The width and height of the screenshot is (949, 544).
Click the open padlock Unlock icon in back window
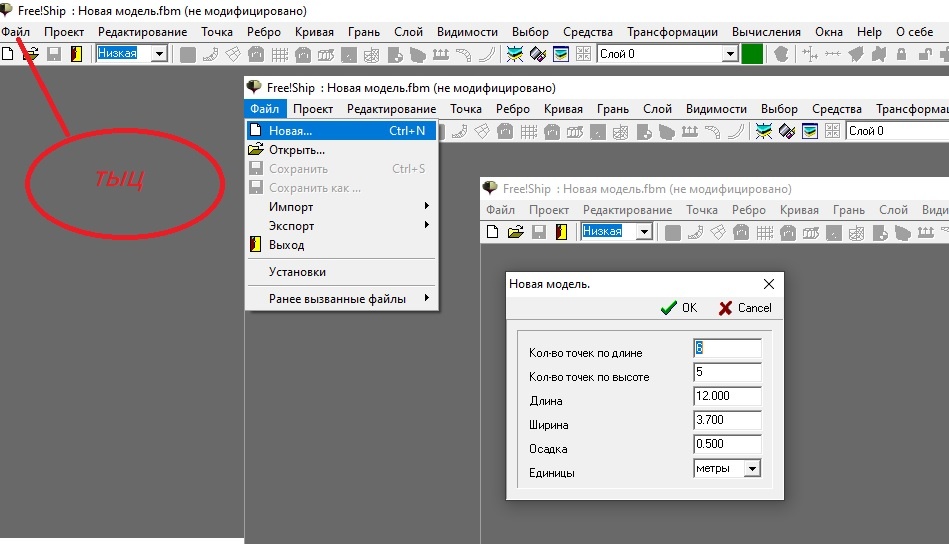pos(925,54)
